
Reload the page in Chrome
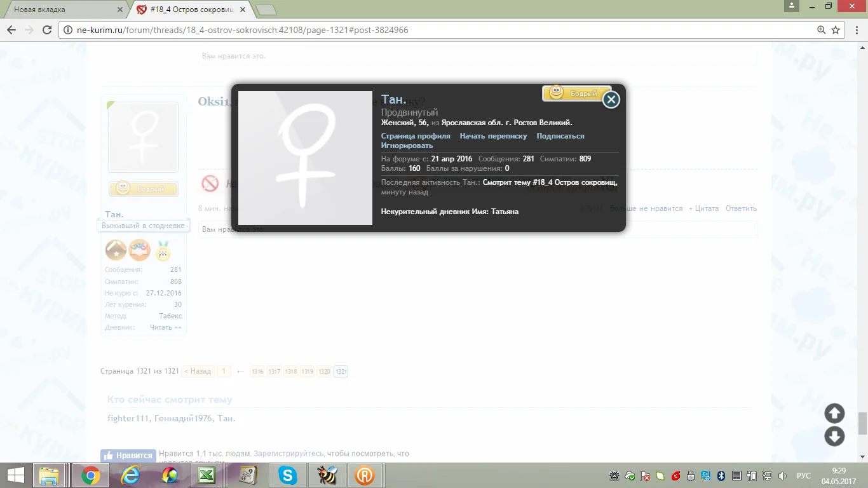(46, 30)
